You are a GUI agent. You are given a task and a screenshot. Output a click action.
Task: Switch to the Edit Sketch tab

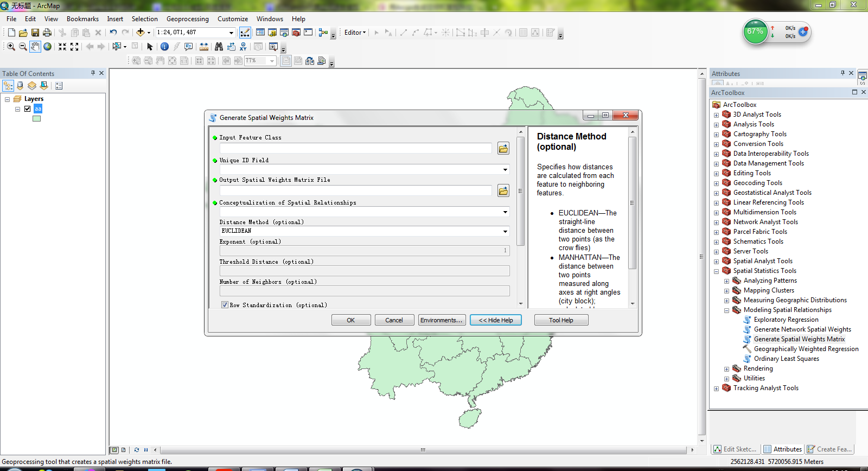tap(735, 449)
